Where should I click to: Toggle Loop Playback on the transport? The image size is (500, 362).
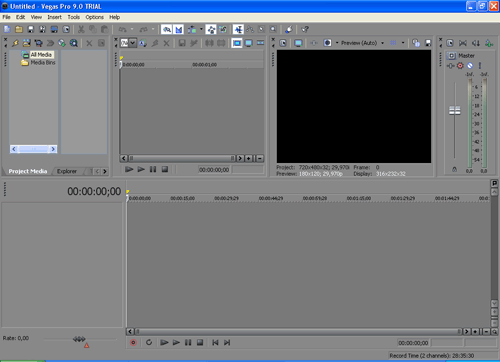[149, 343]
